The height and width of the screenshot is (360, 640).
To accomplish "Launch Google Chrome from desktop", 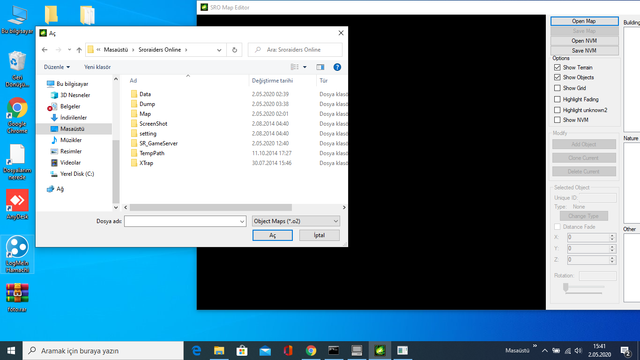I will (x=17, y=115).
